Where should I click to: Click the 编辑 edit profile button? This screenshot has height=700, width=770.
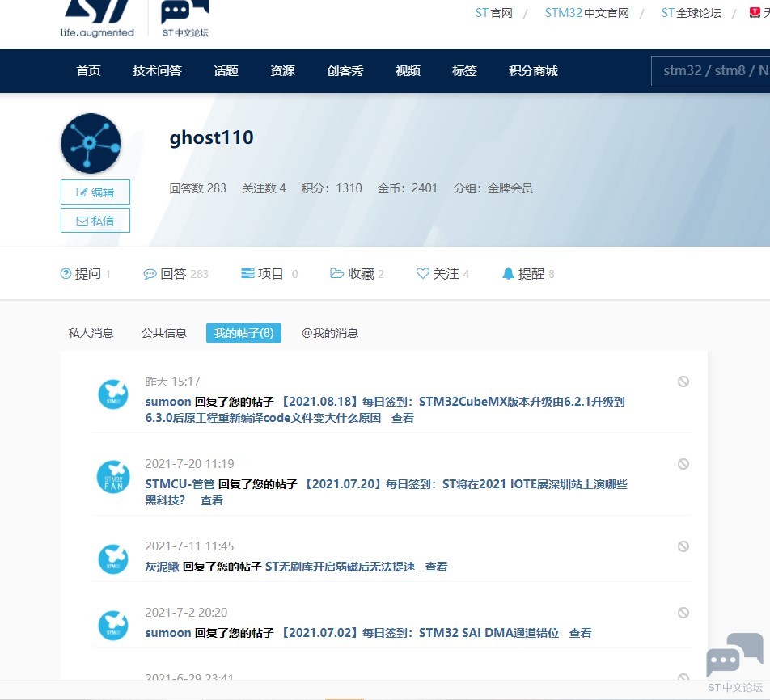(95, 192)
